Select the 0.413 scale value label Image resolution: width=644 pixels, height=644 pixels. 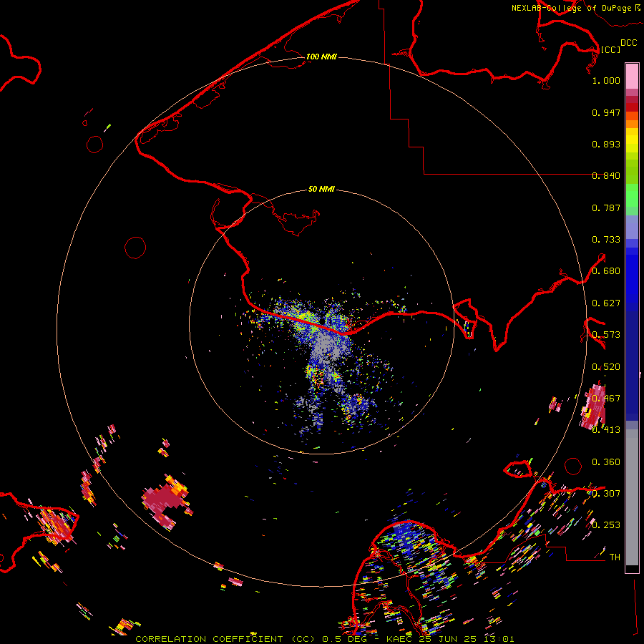click(606, 430)
